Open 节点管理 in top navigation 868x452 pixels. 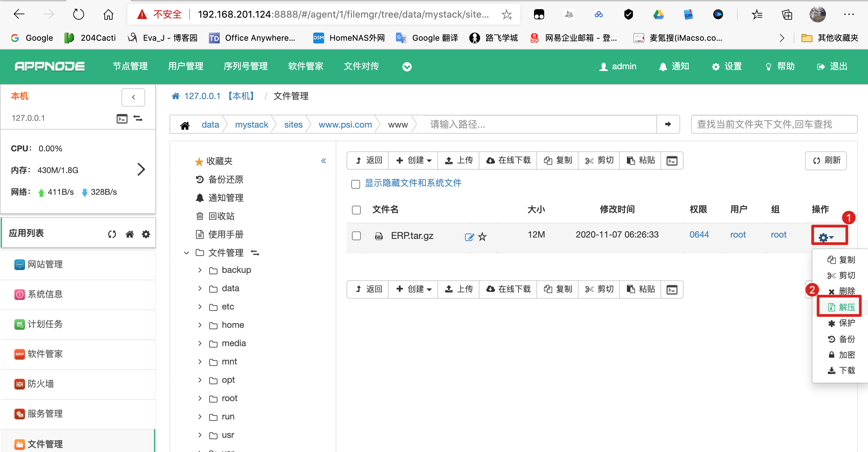(130, 67)
